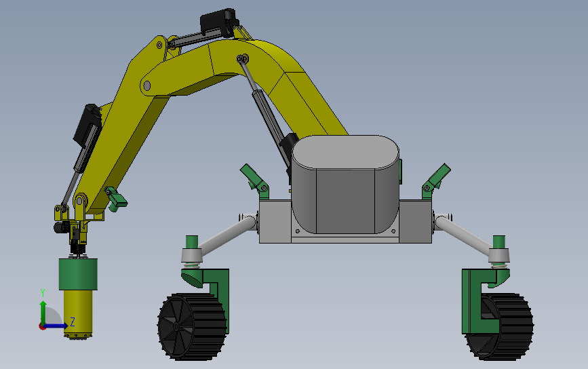Select the left green latch on the chassis
This screenshot has height=369, width=588.
[254, 180]
